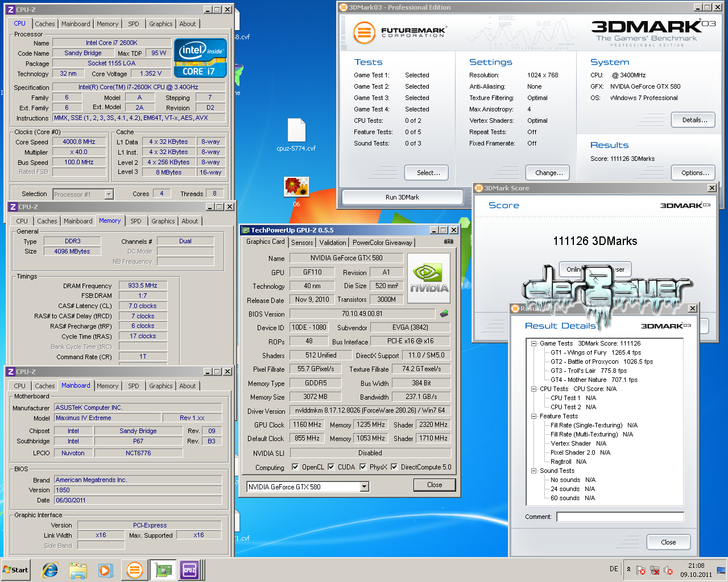This screenshot has height=582, width=728.
Task: Open Validation tab in GPU-Z
Action: [x=333, y=243]
